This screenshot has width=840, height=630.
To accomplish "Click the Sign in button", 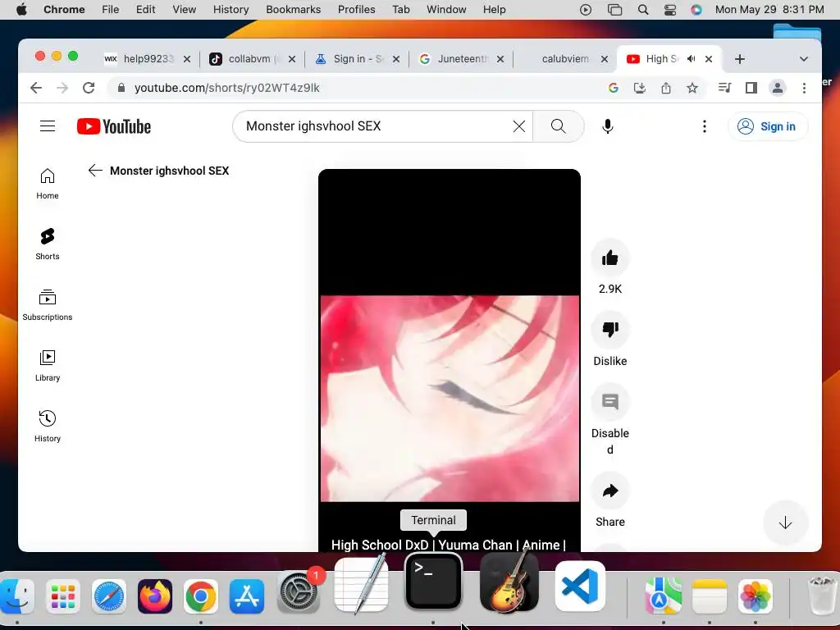I will (x=767, y=126).
